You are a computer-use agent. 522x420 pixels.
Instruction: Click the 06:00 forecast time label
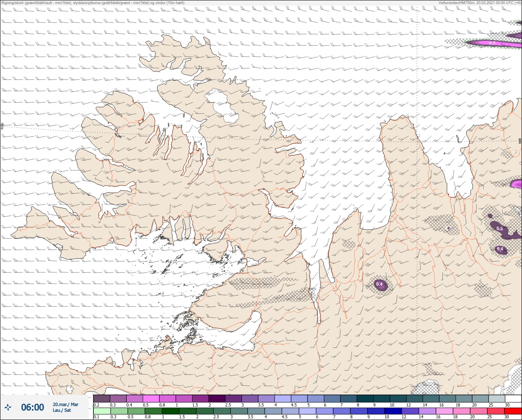[x=33, y=407]
